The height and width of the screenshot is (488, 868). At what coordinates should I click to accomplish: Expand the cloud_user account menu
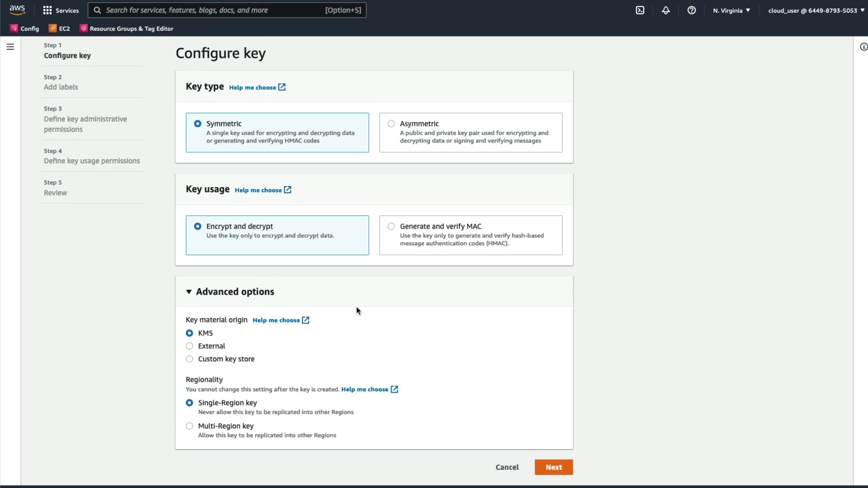click(x=816, y=10)
